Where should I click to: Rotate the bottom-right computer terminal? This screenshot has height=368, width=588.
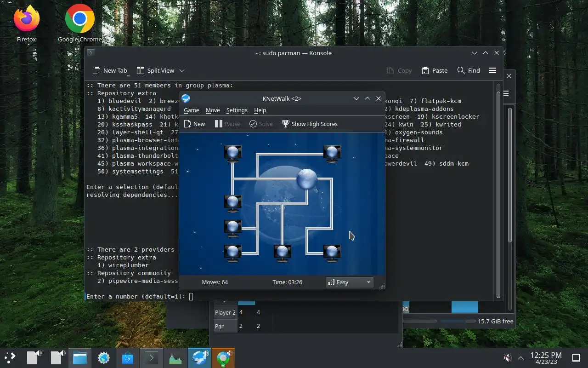point(332,253)
